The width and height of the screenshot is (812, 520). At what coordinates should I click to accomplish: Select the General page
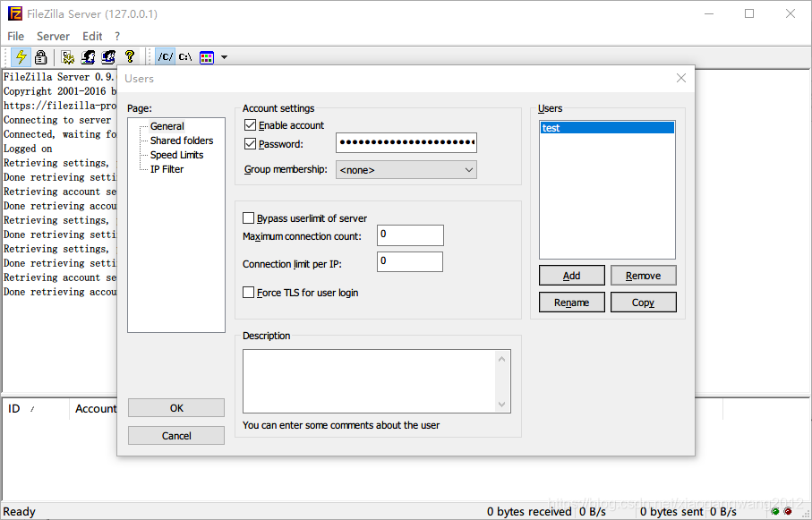167,126
